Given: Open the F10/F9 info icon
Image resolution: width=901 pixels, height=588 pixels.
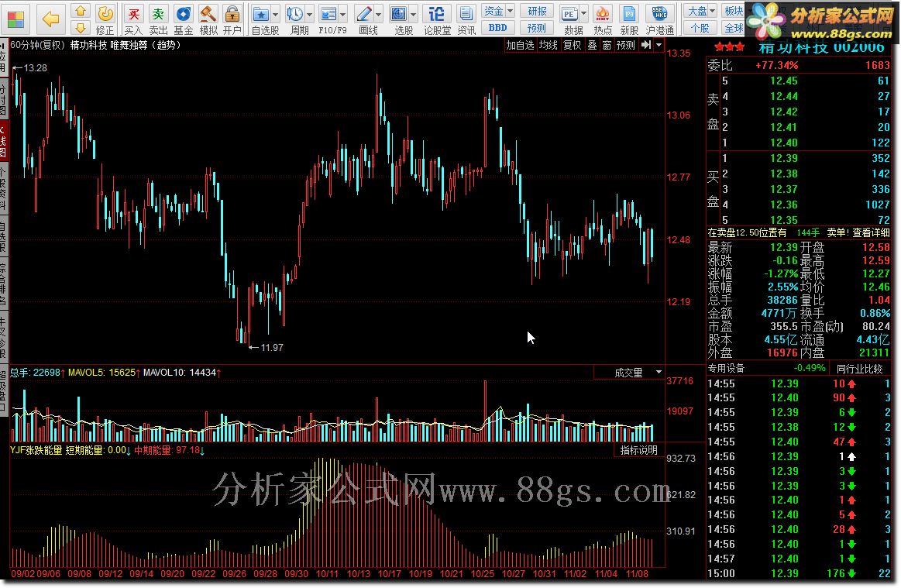Looking at the screenshot, I should pos(328,14).
